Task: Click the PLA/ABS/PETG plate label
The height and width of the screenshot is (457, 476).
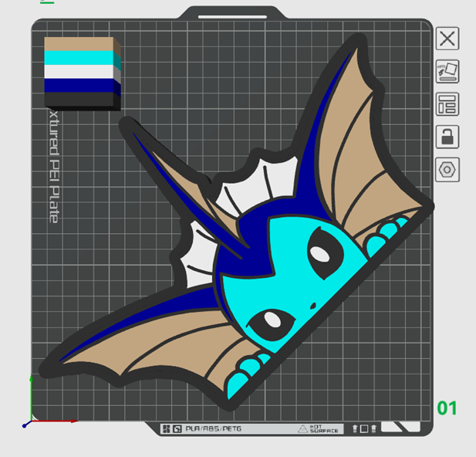Action: 213,428
